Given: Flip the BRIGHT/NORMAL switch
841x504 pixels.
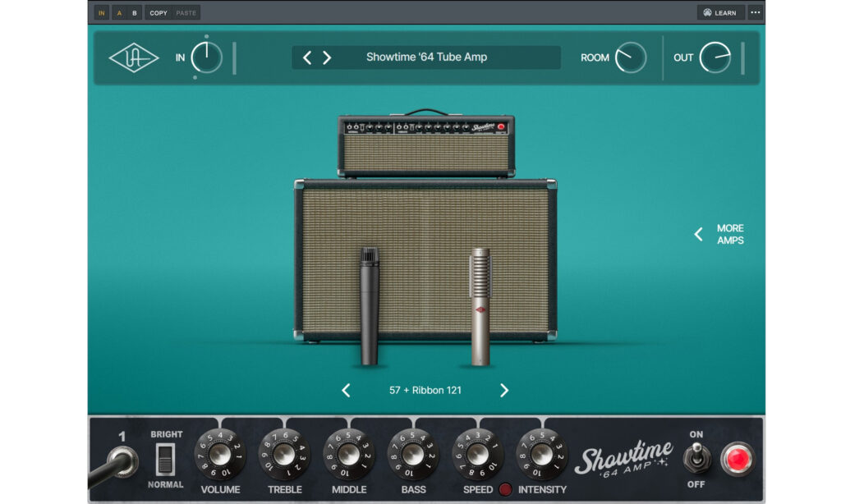Looking at the screenshot, I should click(x=164, y=460).
